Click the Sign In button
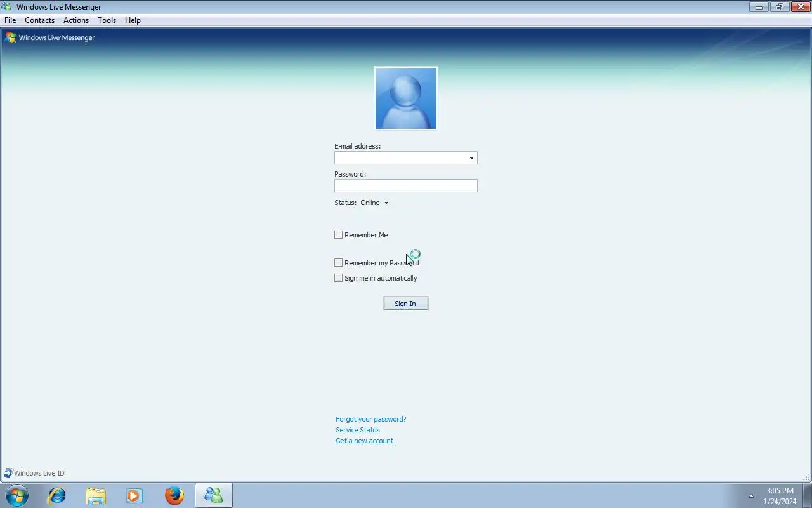 coord(406,304)
